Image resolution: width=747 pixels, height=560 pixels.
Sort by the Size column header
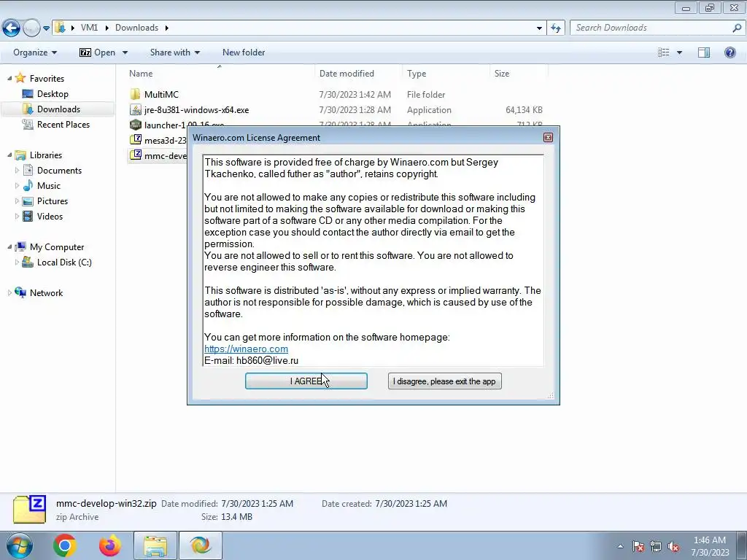pyautogui.click(x=502, y=74)
